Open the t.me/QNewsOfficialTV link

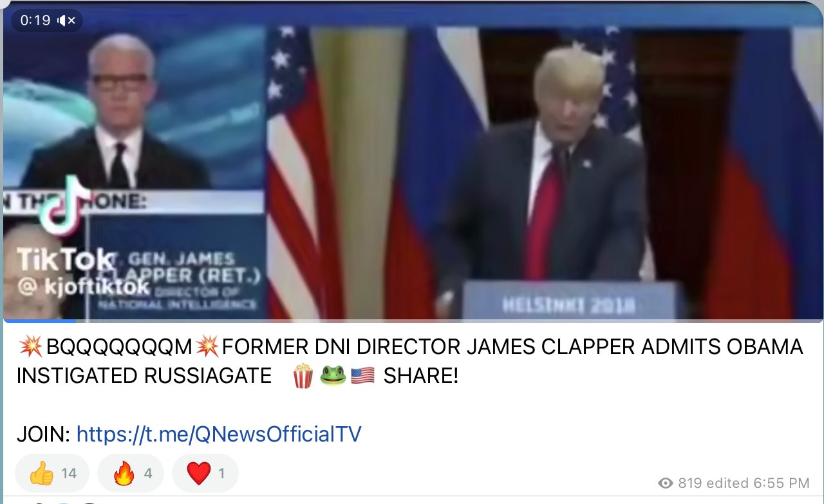pyautogui.click(x=219, y=434)
